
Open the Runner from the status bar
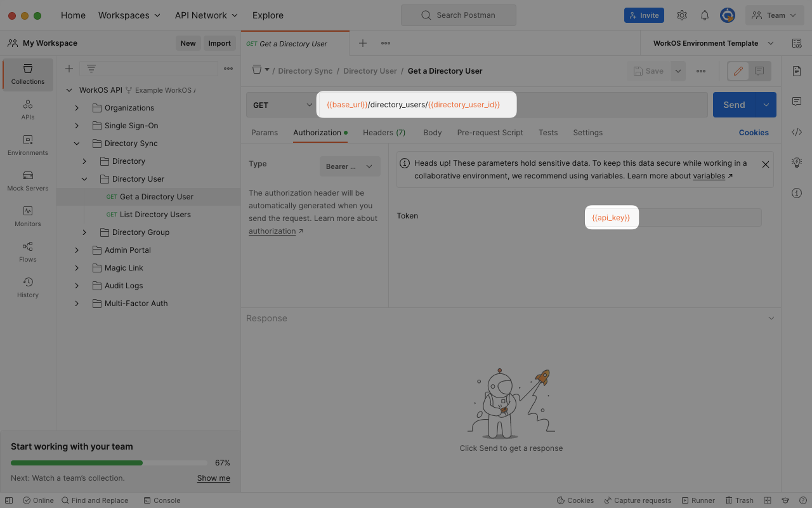[x=698, y=500]
